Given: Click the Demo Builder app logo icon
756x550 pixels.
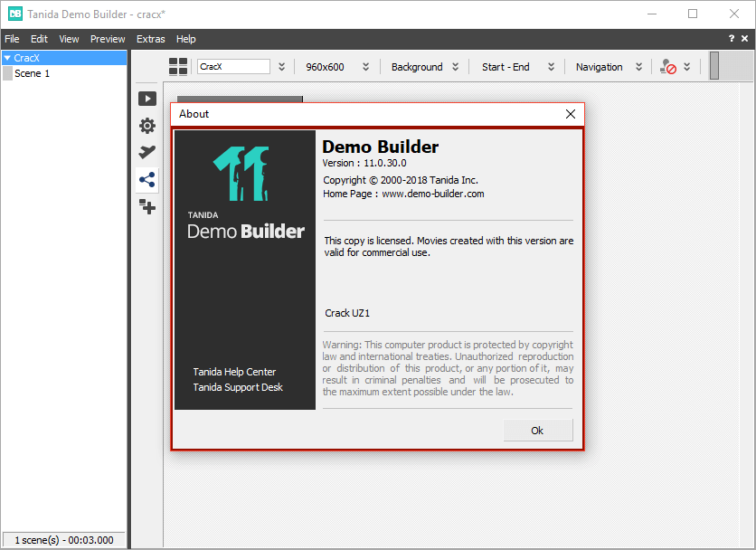Looking at the screenshot, I should [x=15, y=14].
